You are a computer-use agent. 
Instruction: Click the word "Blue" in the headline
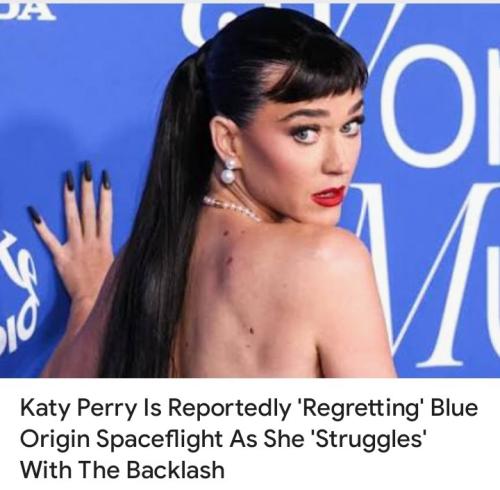pyautogui.click(x=454, y=407)
